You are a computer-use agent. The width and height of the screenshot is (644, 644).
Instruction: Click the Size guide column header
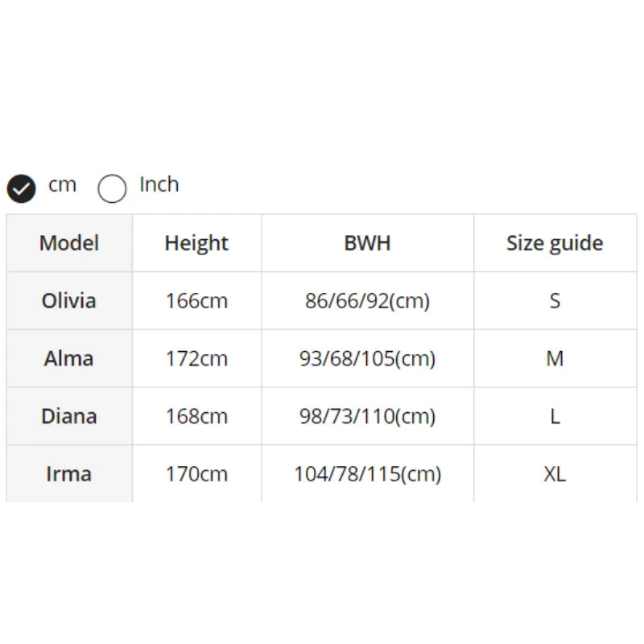point(555,243)
